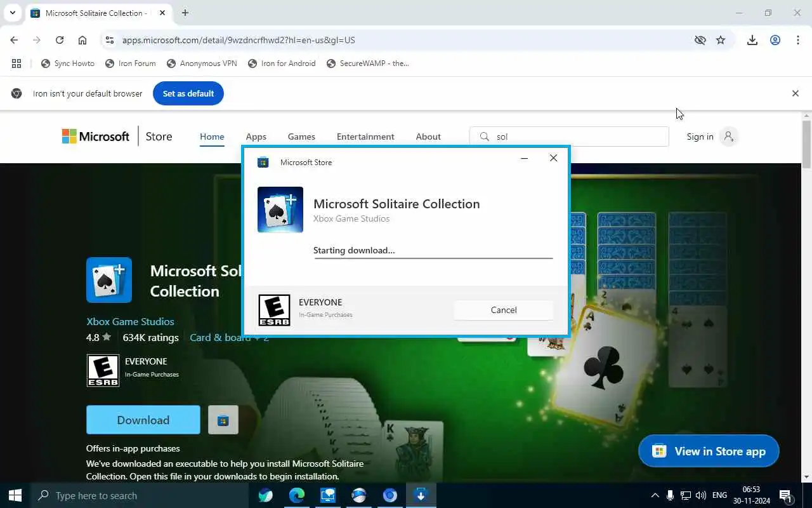
Task: Open the browser three-dot menu
Action: [x=798, y=40]
